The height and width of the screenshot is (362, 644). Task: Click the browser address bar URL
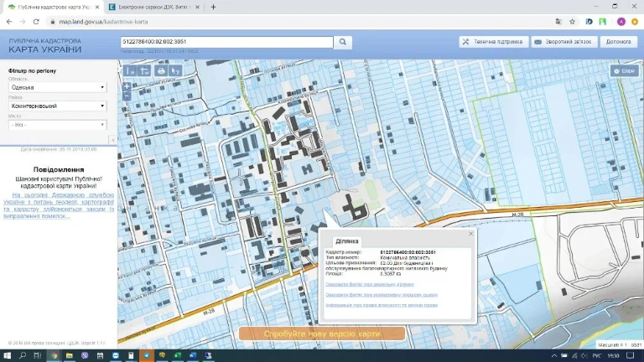coord(103,22)
